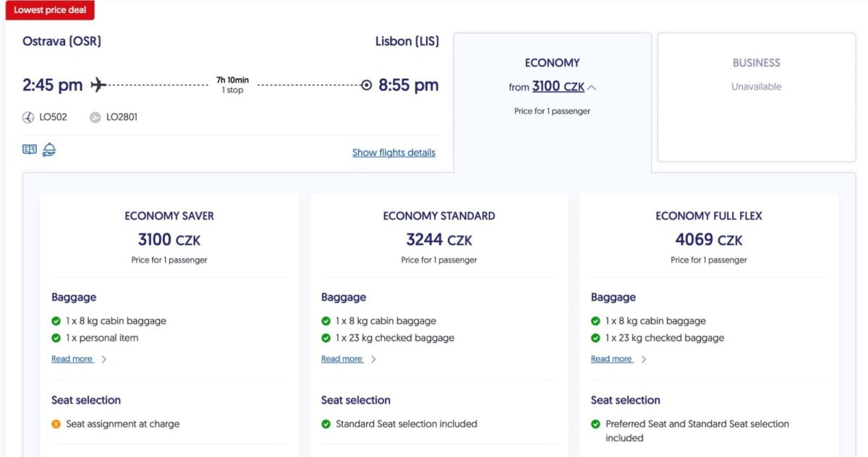Open Show flights details link
The width and height of the screenshot is (868, 457).
(x=393, y=153)
